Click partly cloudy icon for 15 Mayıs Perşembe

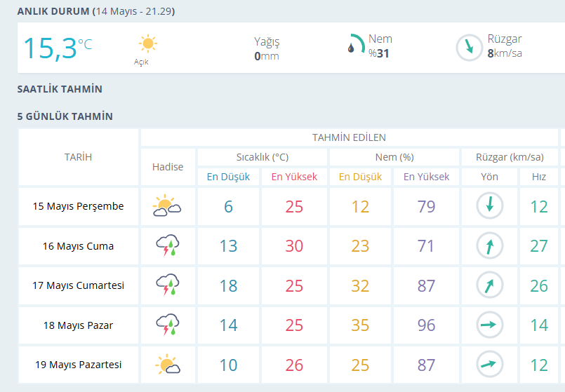pos(167,206)
